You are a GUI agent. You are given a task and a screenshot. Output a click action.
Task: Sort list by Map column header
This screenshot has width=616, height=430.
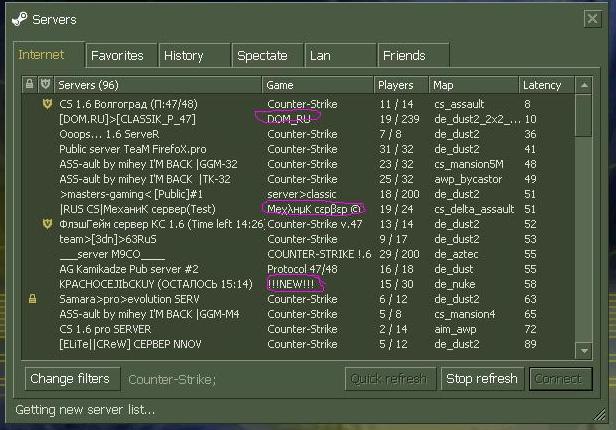pyautogui.click(x=474, y=85)
